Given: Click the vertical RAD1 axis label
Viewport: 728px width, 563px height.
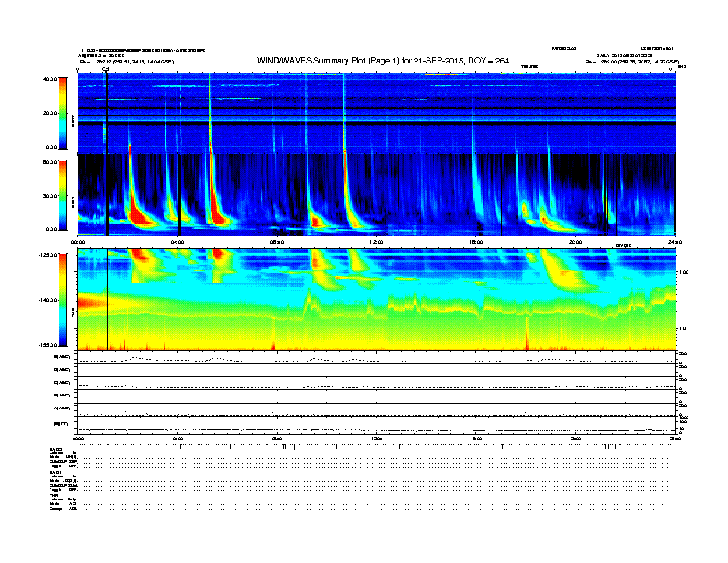Looking at the screenshot, I should 73,201.
